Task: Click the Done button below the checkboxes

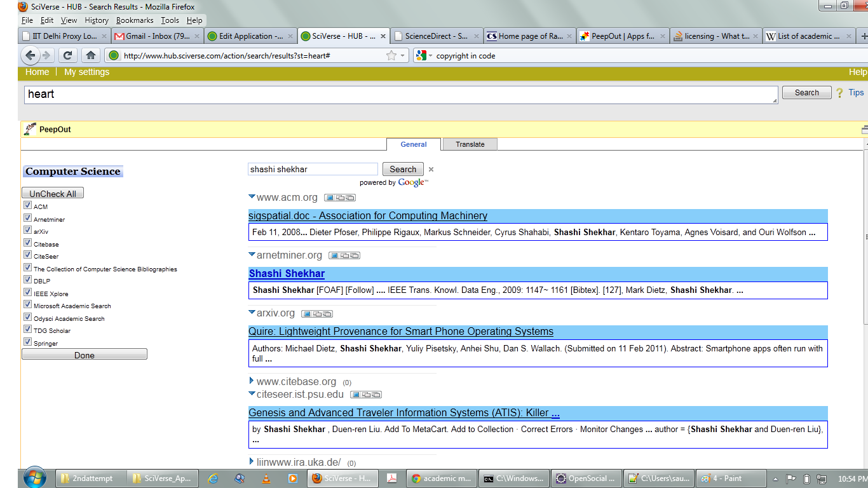Action: click(85, 355)
